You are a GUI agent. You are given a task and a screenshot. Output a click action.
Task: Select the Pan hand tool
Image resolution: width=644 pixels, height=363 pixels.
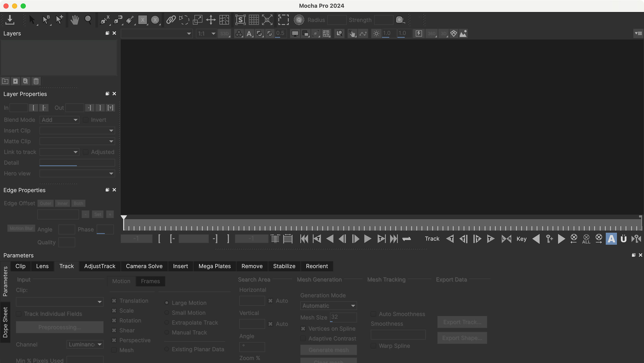tap(75, 20)
